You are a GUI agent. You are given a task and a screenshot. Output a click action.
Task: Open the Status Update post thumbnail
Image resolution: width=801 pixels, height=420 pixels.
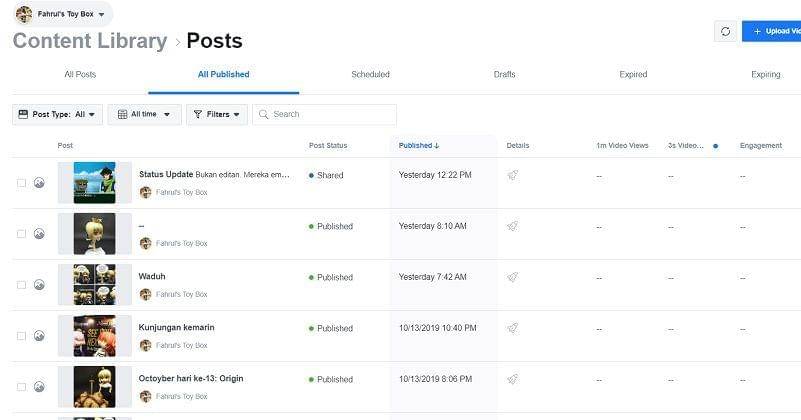(x=94, y=183)
